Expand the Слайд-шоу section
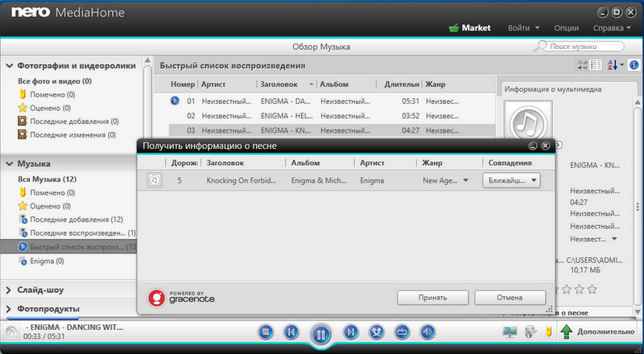The width and height of the screenshot is (644, 354). [x=9, y=290]
